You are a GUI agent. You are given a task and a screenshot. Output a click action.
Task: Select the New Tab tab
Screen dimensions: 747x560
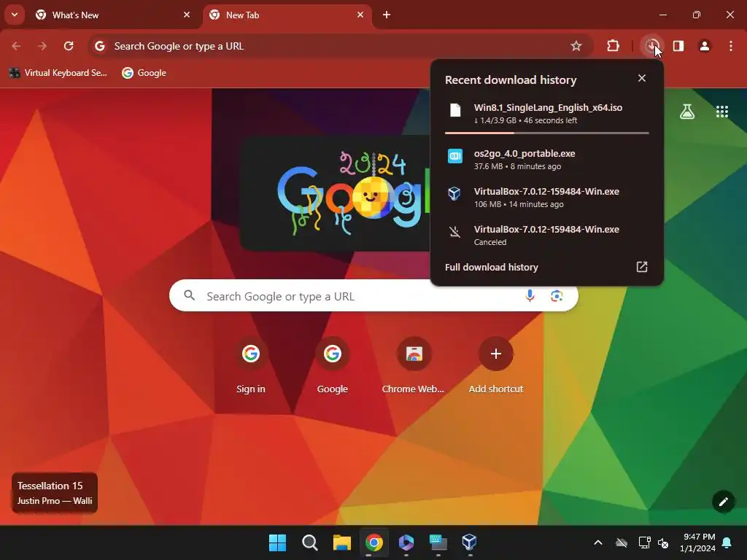tap(287, 15)
